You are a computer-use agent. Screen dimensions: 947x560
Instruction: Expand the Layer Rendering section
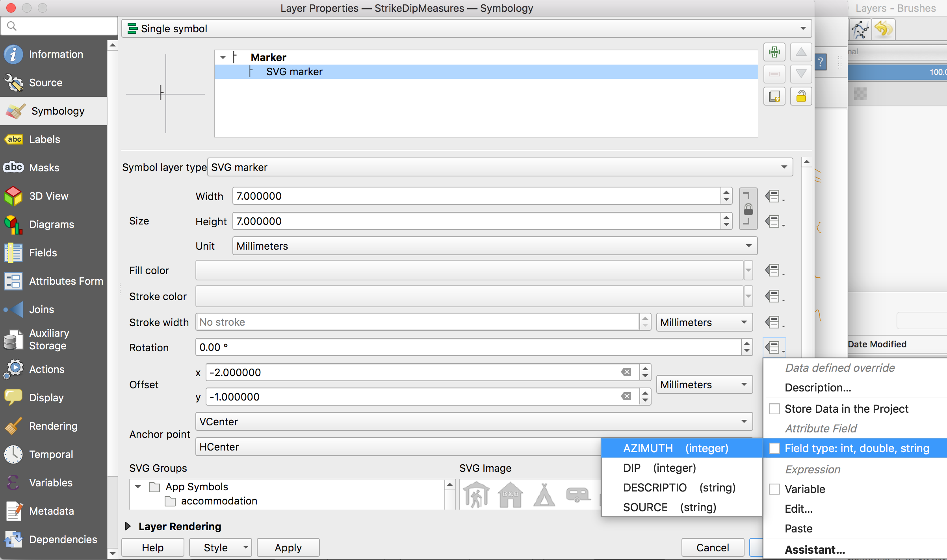(x=128, y=527)
